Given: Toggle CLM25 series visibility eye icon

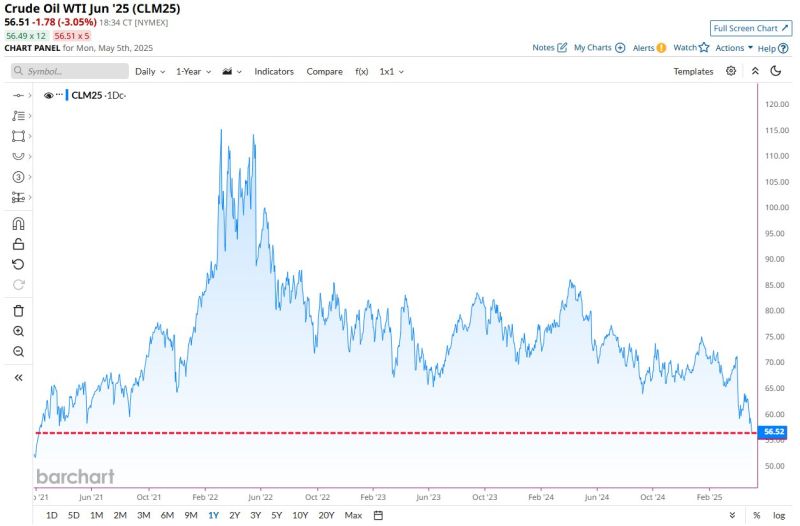Looking at the screenshot, I should (x=47, y=95).
